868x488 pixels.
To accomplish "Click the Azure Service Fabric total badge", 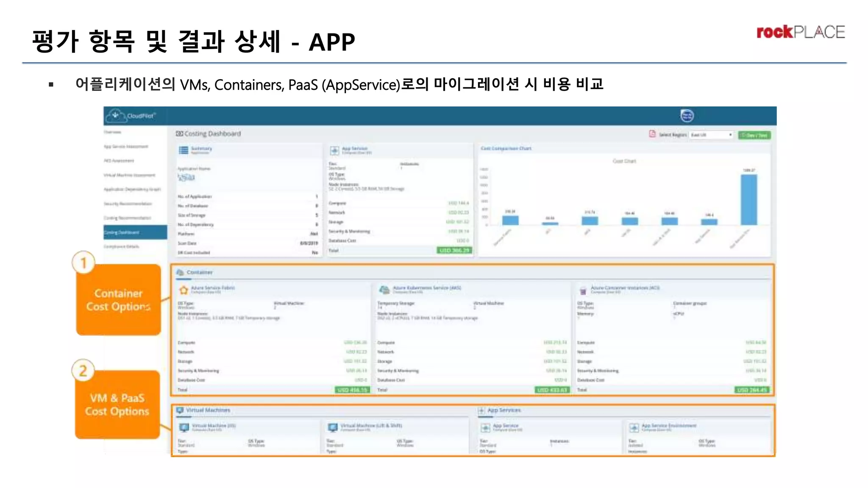I will (x=352, y=390).
